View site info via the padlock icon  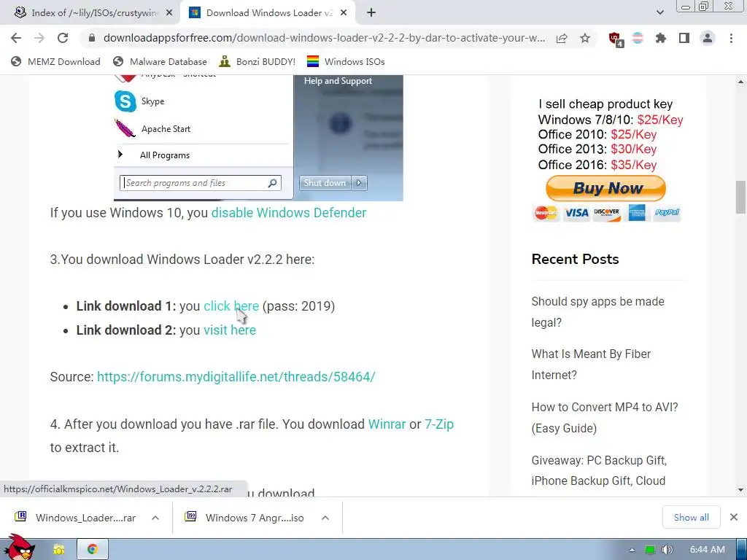tap(92, 38)
